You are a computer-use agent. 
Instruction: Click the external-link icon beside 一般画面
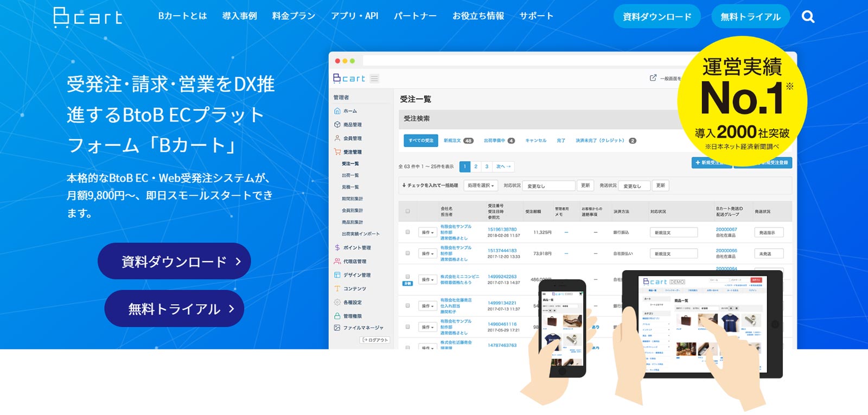click(x=653, y=78)
